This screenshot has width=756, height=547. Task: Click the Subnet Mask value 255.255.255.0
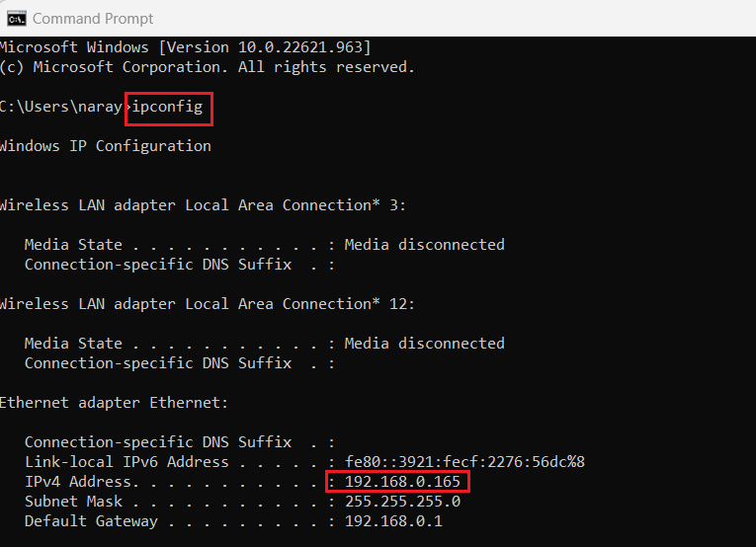402,502
